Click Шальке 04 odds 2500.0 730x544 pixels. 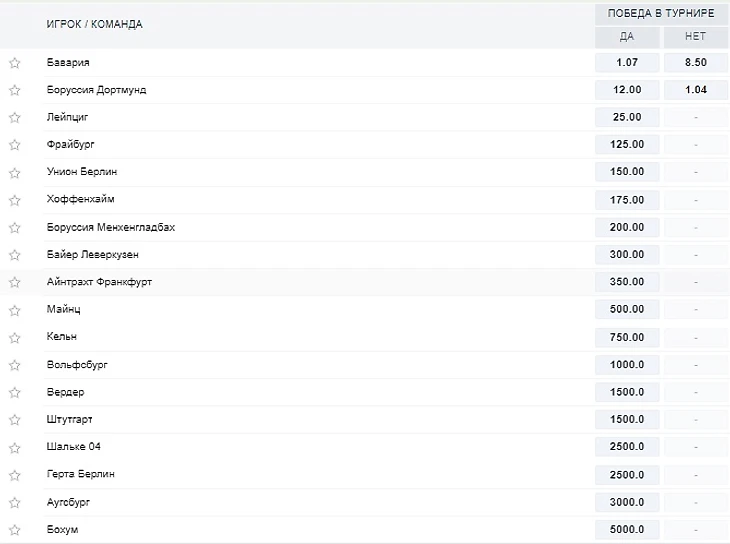click(627, 447)
